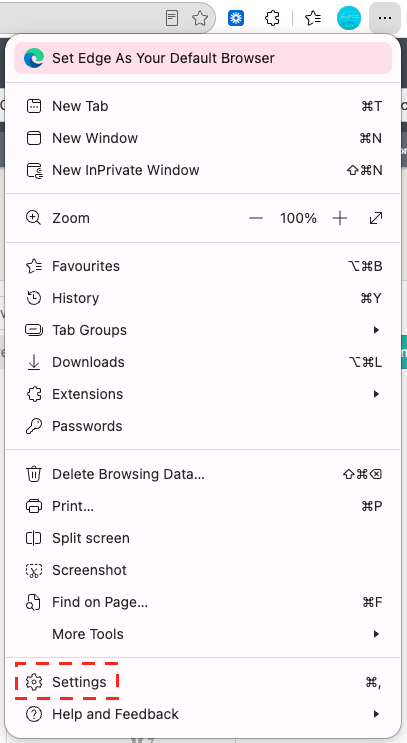407x743 pixels.
Task: Open the Extensions puzzle icon in toolbar
Action: click(272, 18)
